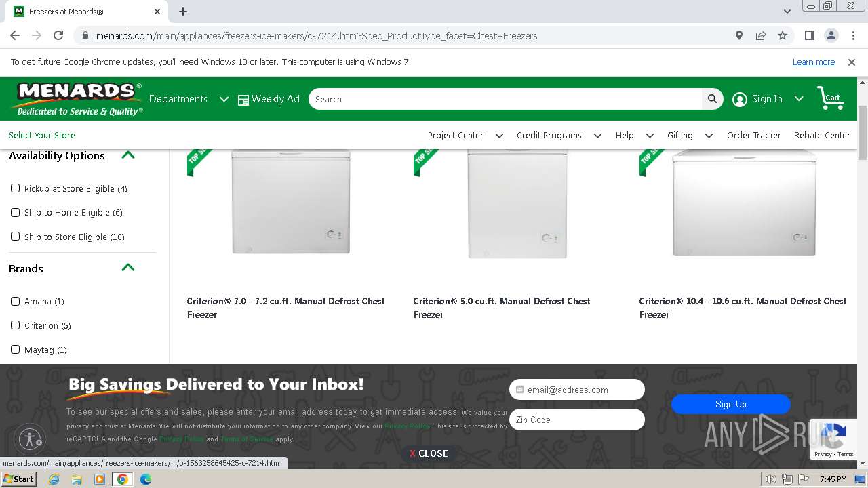Expand the Sign In dropdown arrow
This screenshot has width=868, height=488.
pos(799,99)
